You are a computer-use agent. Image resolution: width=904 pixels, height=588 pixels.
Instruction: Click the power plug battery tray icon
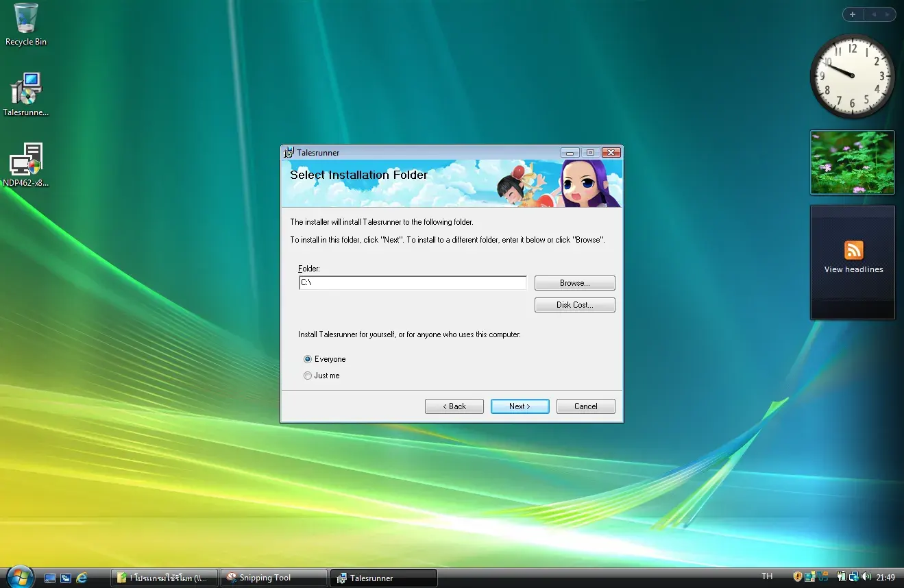(x=842, y=577)
